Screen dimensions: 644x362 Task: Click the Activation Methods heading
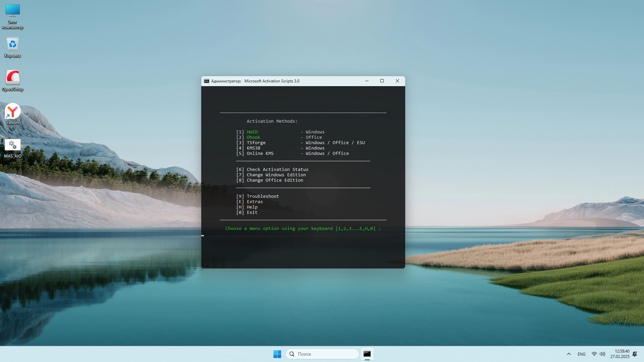(272, 121)
